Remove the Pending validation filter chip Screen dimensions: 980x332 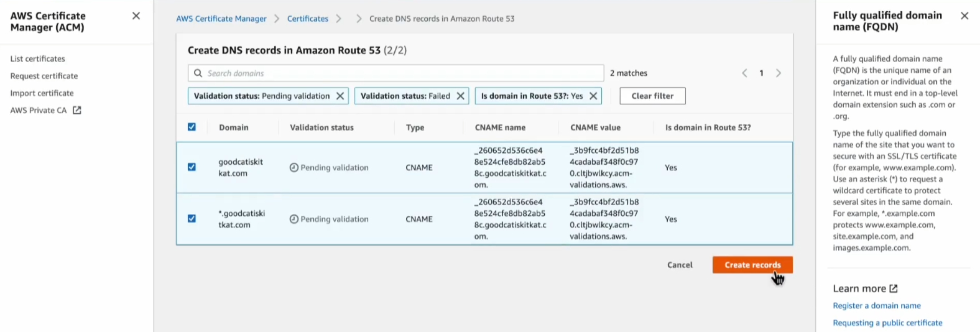(340, 96)
